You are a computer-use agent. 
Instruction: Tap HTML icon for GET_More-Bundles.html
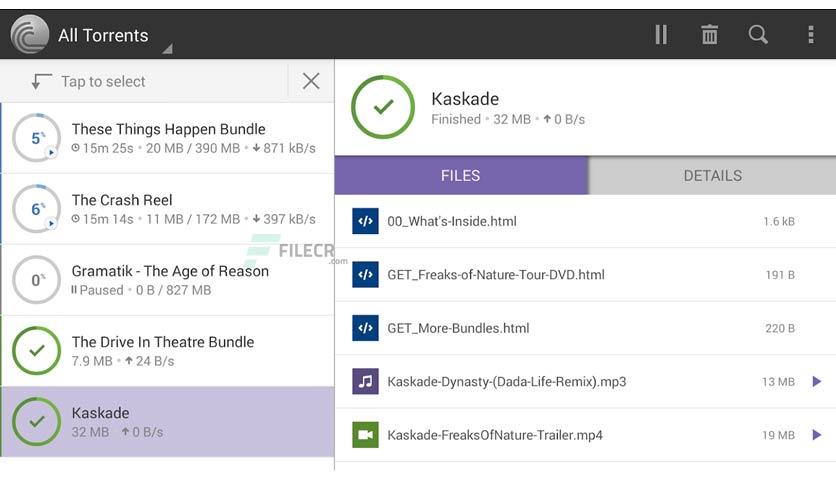pyautogui.click(x=365, y=327)
